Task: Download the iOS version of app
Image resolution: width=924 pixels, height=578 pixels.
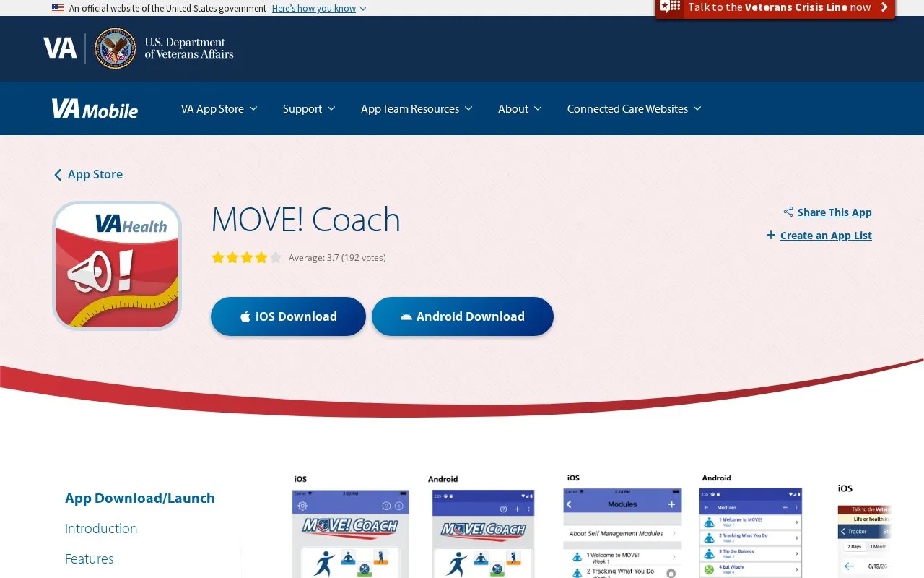Action: coord(288,316)
